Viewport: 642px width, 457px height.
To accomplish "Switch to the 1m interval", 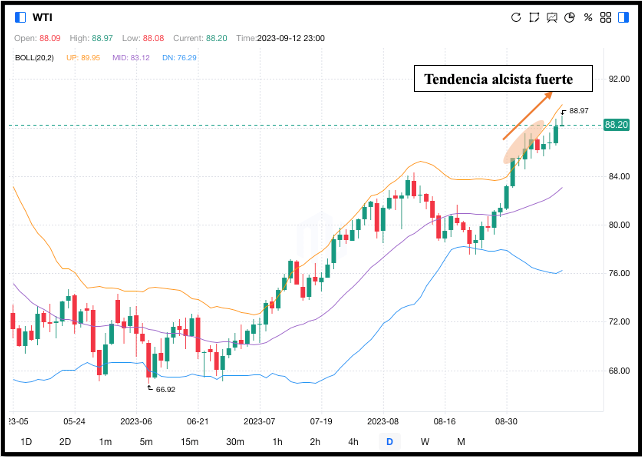I will coord(105,441).
